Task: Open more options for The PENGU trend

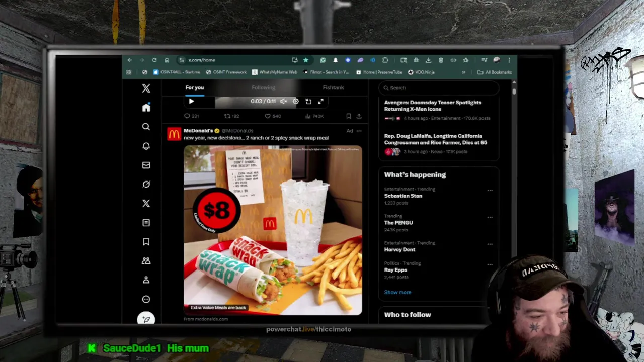Action: click(490, 217)
